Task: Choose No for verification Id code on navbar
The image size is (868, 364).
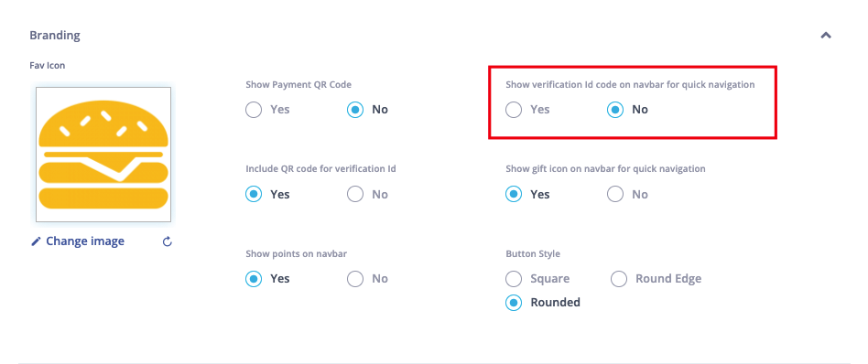Action: [x=615, y=110]
